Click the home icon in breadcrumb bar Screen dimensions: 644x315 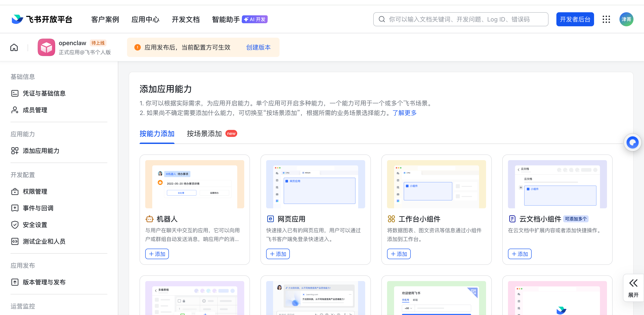(x=14, y=47)
